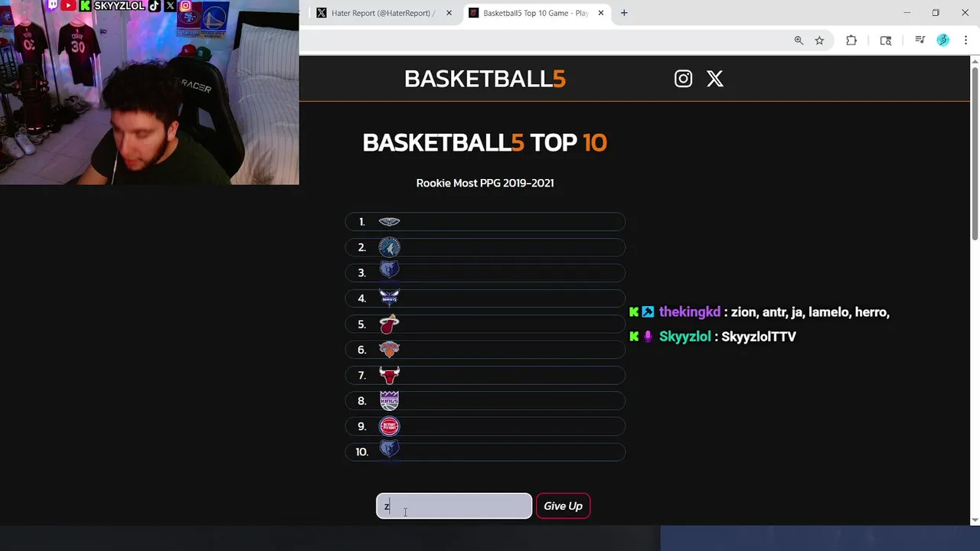Click the rank number '1.' row

click(x=485, y=222)
